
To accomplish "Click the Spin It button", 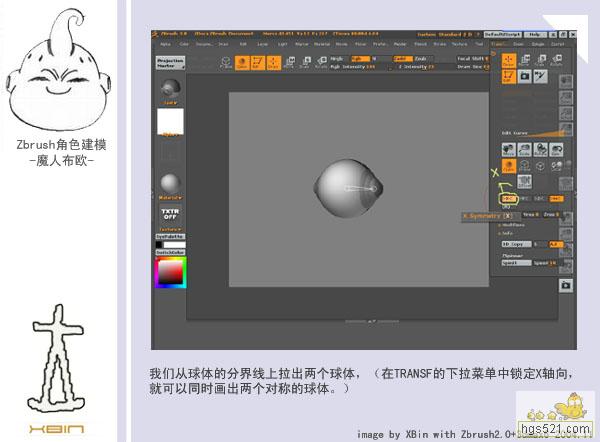I will [517, 263].
